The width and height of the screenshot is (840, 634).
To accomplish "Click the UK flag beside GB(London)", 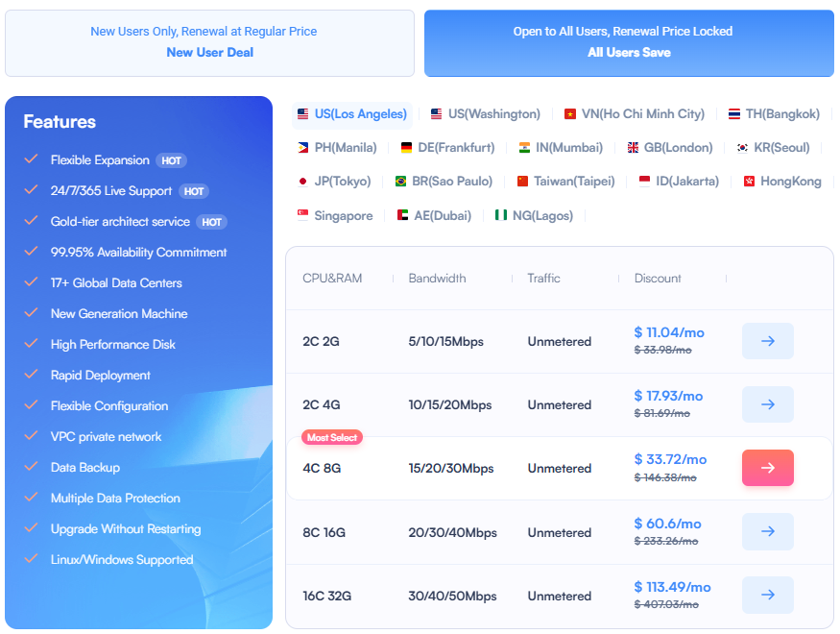I will [632, 147].
